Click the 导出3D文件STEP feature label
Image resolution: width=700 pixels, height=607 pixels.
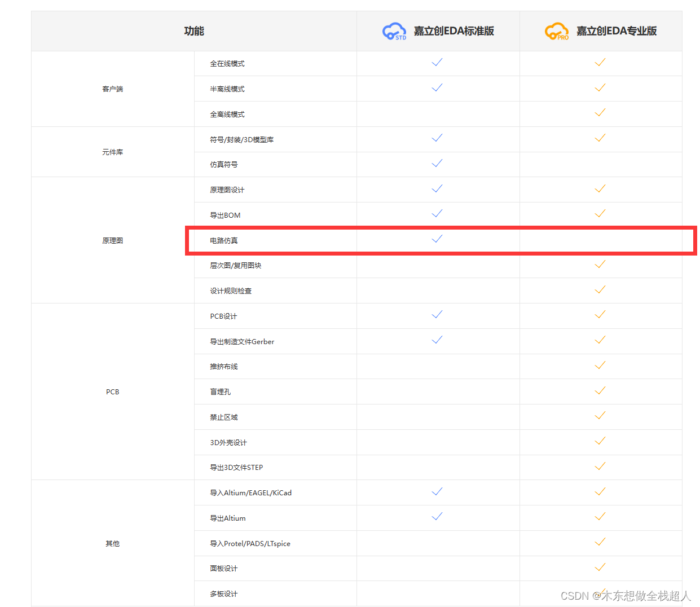[237, 468]
